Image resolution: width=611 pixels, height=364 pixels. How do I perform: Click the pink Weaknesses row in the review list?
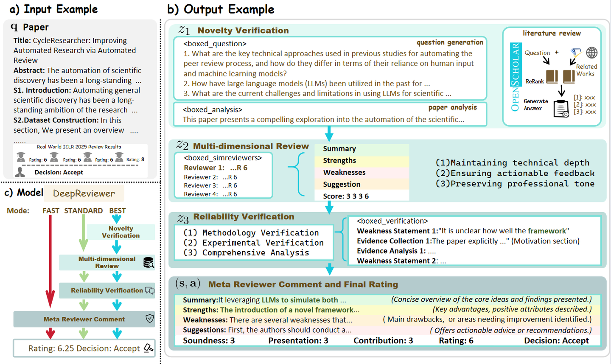coord(362,173)
